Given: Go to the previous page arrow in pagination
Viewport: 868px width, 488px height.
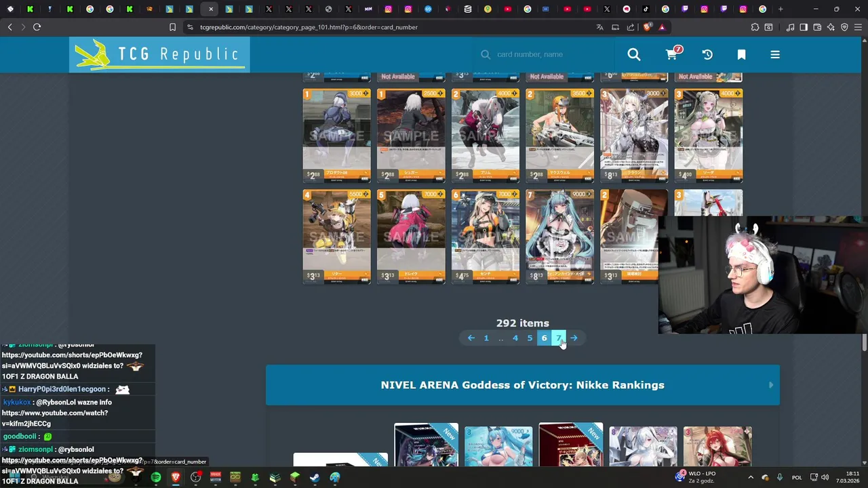Looking at the screenshot, I should pyautogui.click(x=471, y=338).
